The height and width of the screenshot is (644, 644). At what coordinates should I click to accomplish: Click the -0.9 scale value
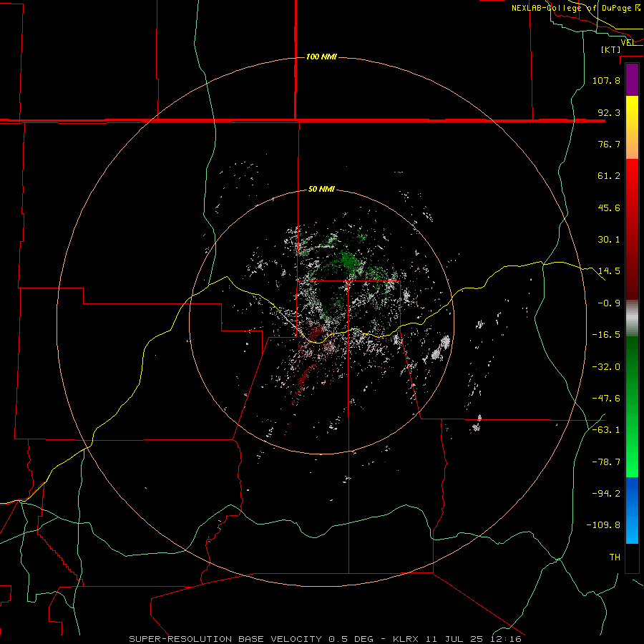coord(609,303)
